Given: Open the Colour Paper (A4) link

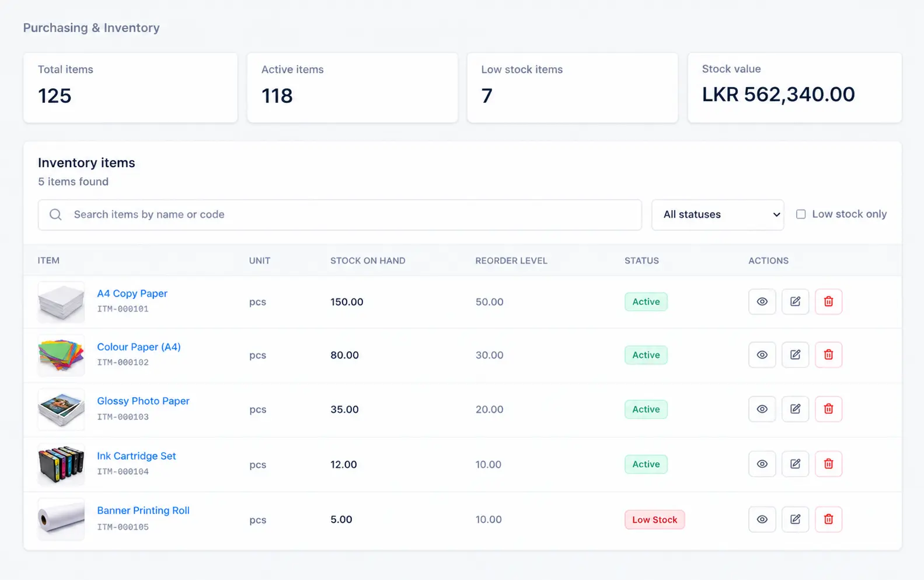Looking at the screenshot, I should [139, 347].
